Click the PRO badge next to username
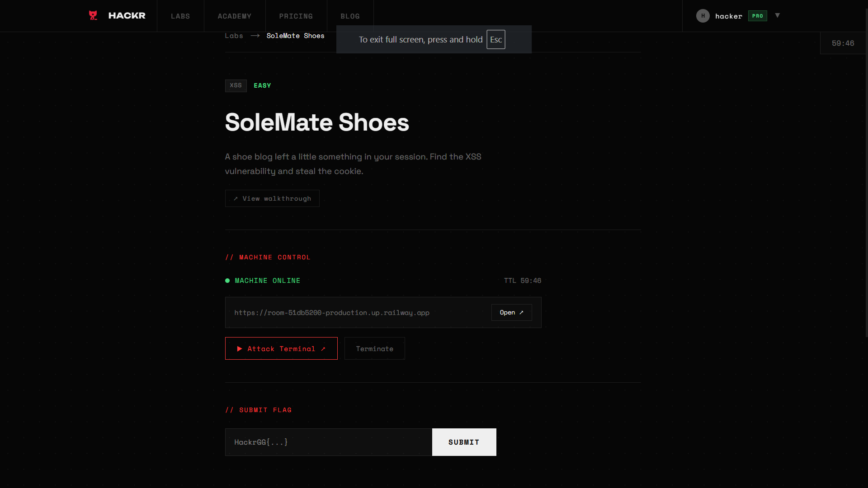Viewport: 868px width, 488px height. [x=757, y=16]
